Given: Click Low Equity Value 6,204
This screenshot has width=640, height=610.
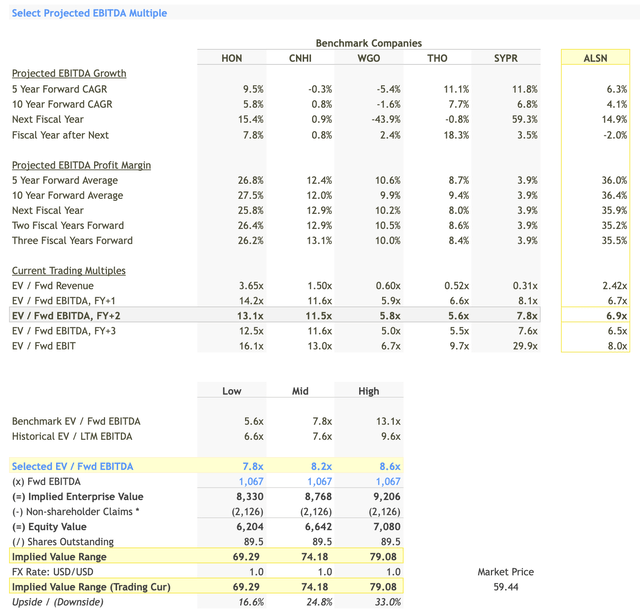Looking at the screenshot, I should (x=250, y=527).
